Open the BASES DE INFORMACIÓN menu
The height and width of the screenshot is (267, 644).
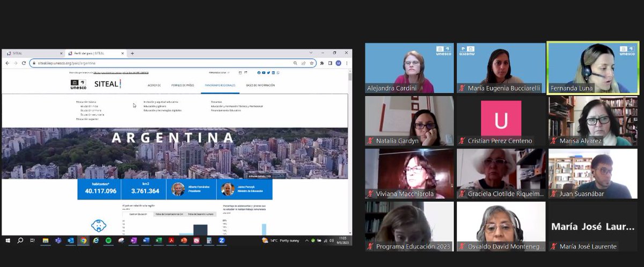[x=260, y=85]
